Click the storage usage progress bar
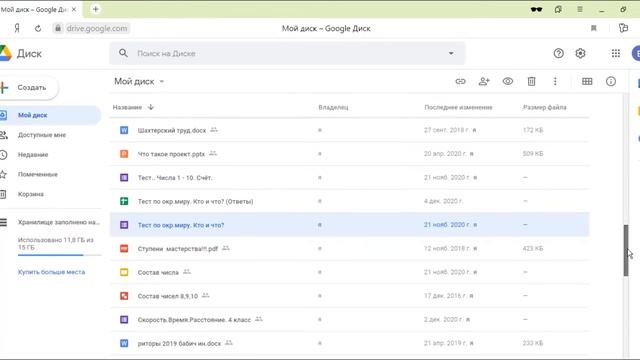This screenshot has width=640, height=360. tap(59, 255)
